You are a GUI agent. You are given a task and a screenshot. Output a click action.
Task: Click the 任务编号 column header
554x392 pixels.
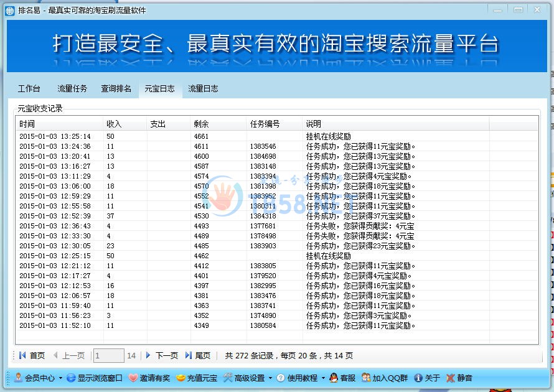click(274, 124)
